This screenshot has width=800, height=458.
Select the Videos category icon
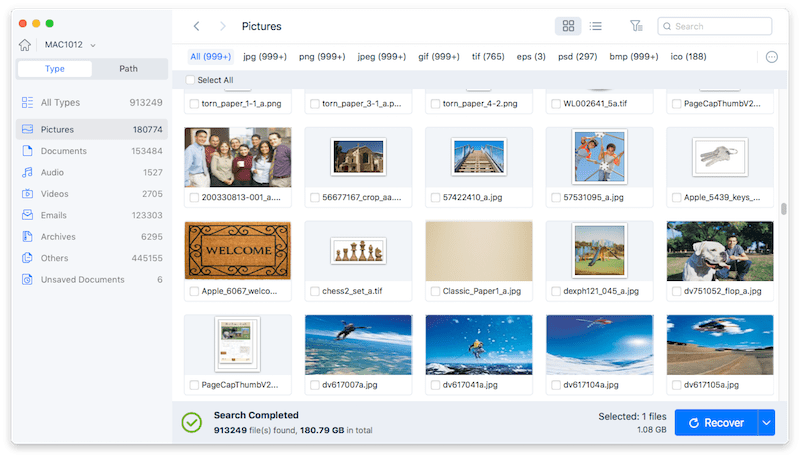point(28,194)
